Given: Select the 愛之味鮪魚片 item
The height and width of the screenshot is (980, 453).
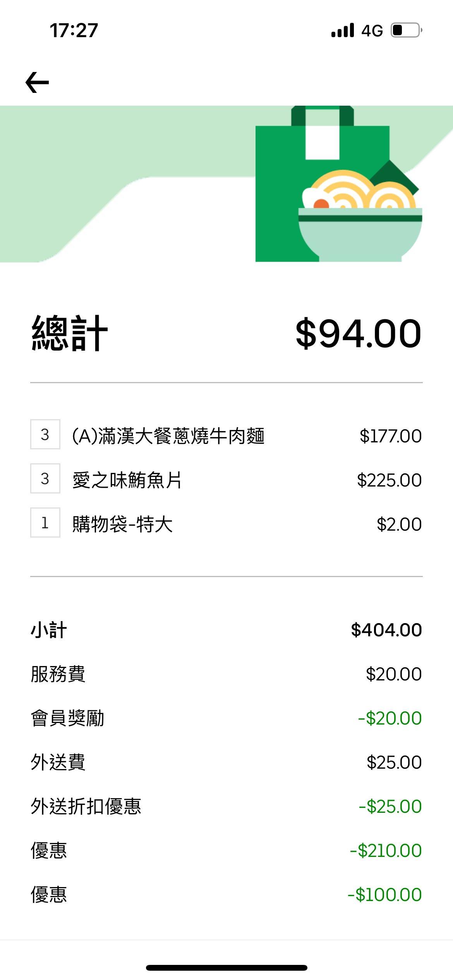Looking at the screenshot, I should [x=127, y=480].
